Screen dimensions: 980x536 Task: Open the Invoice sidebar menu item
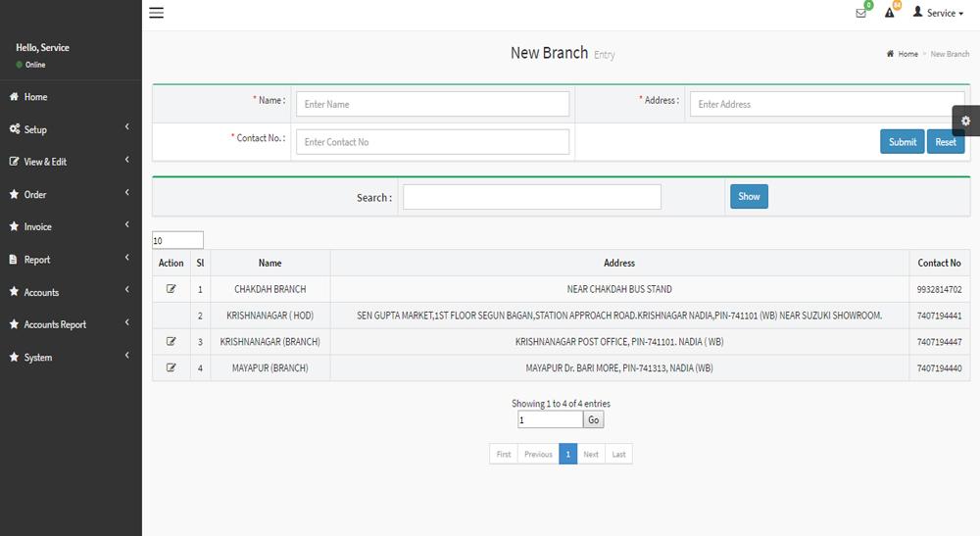pos(71,226)
